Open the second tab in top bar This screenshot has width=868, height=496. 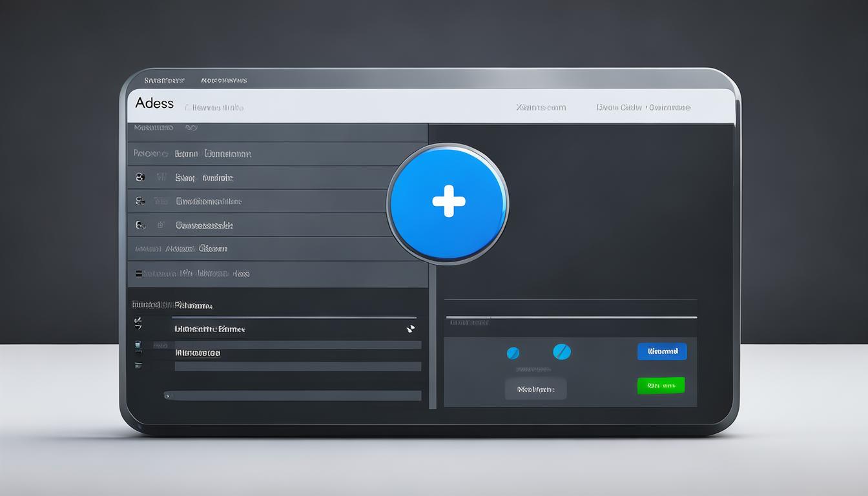coord(223,81)
